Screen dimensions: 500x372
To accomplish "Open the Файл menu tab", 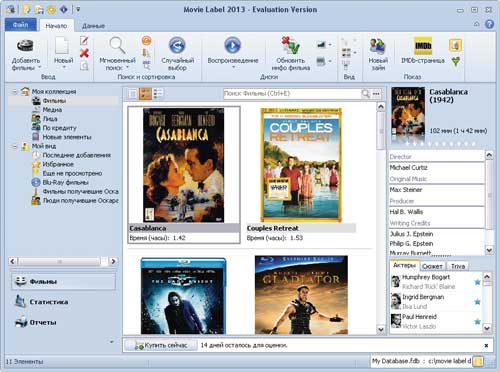I will tap(21, 25).
